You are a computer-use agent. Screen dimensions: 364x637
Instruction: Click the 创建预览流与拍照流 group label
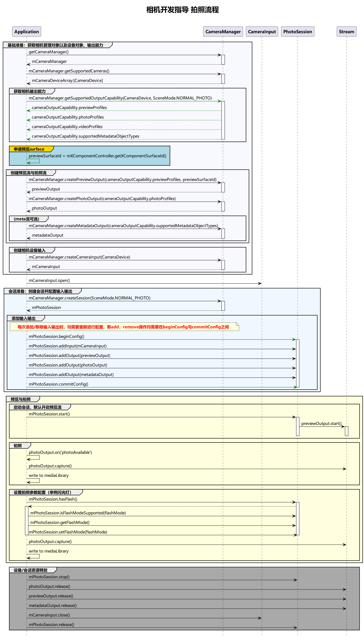pos(28,173)
